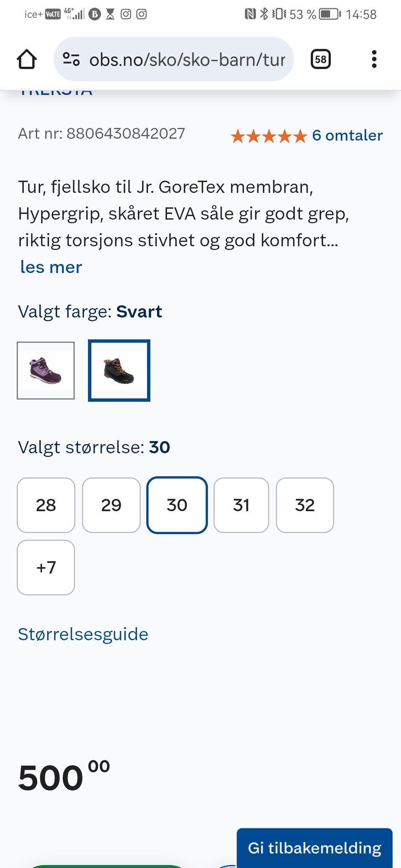The width and height of the screenshot is (401, 868).
Task: Tap the Bluetooth status icon
Action: click(x=264, y=14)
